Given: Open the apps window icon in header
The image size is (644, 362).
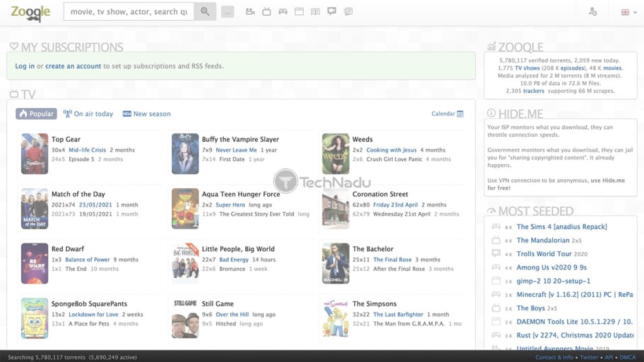Looking at the screenshot, I should [x=299, y=11].
